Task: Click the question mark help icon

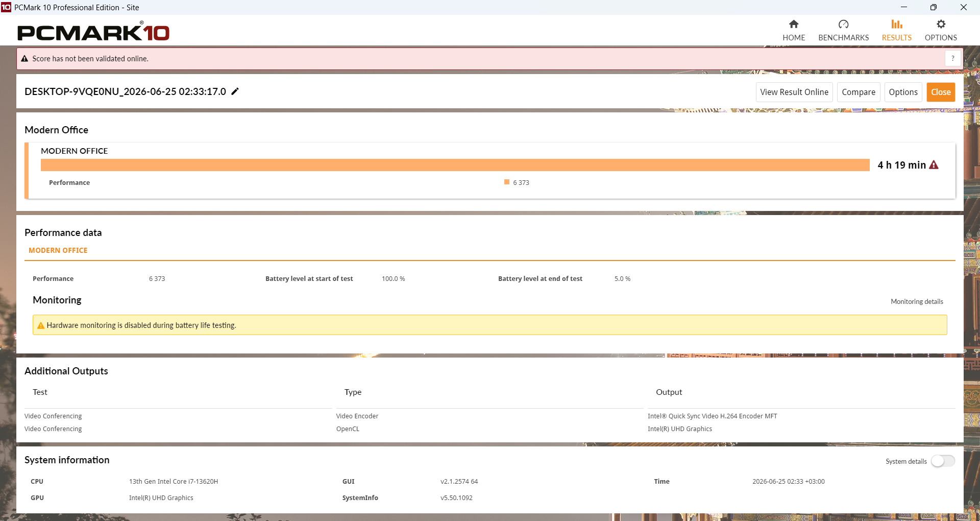Action: 952,58
